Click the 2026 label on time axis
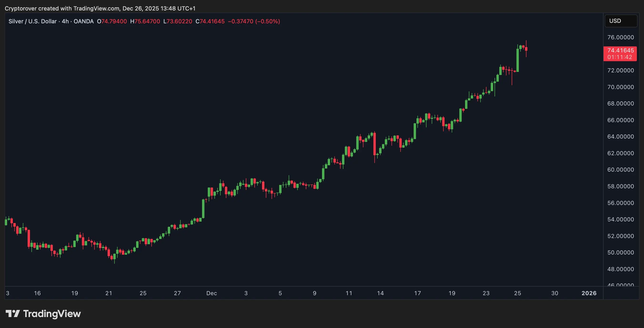 click(x=589, y=293)
